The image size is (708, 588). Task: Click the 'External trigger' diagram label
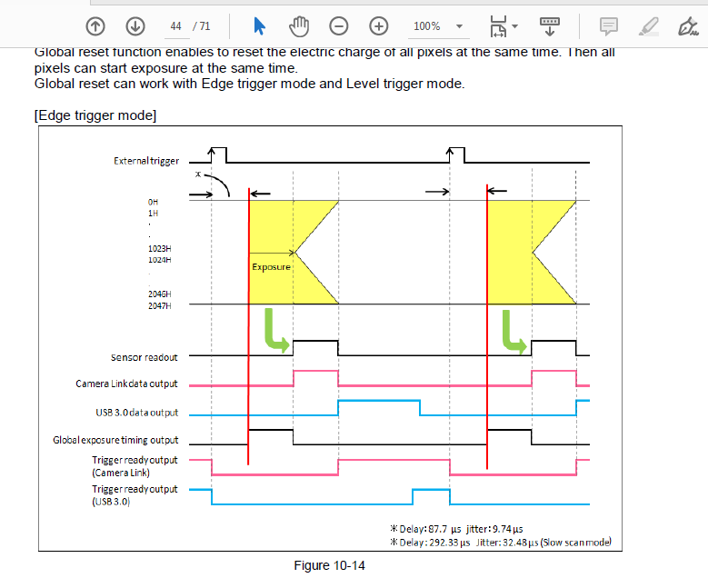(x=145, y=161)
